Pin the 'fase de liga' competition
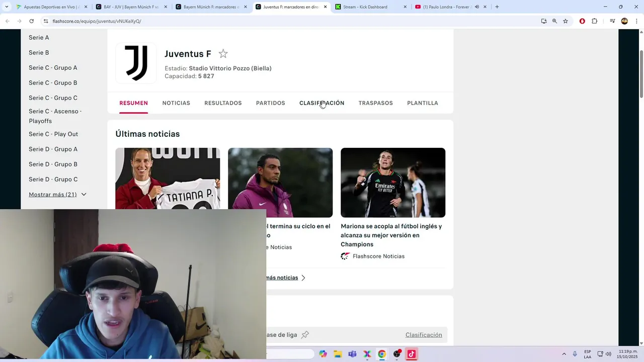The width and height of the screenshot is (644, 362). coord(305,335)
